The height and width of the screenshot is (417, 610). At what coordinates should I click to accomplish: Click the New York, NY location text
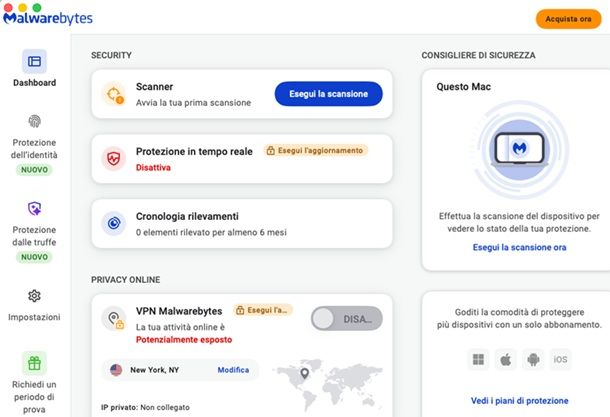tap(154, 370)
